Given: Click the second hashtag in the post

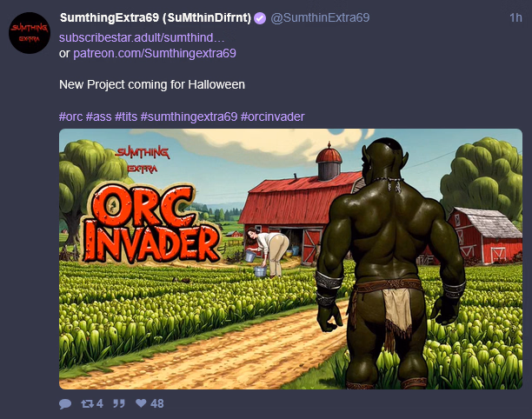Looking at the screenshot, I should point(99,116).
